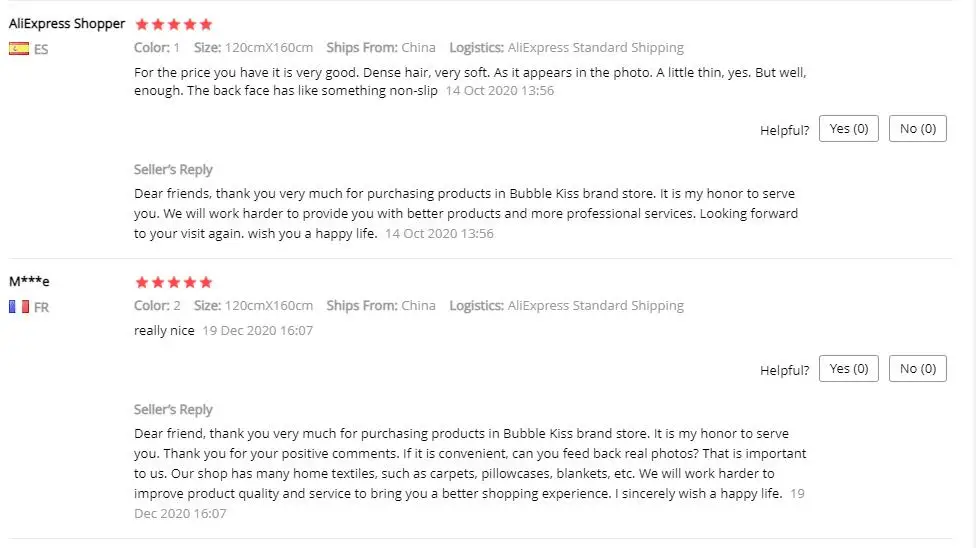This screenshot has width=976, height=548.
Task: Mark the AliExpress Shopper review helpful with Yes
Action: click(x=849, y=129)
